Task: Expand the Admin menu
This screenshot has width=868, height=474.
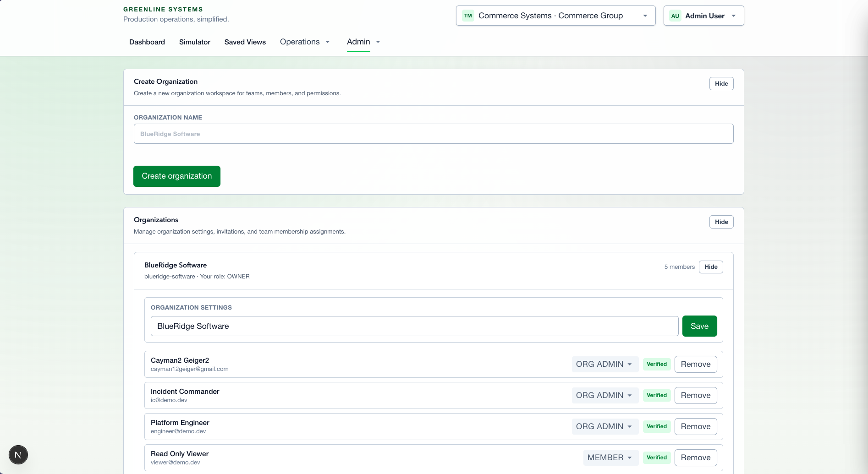Action: coord(363,42)
